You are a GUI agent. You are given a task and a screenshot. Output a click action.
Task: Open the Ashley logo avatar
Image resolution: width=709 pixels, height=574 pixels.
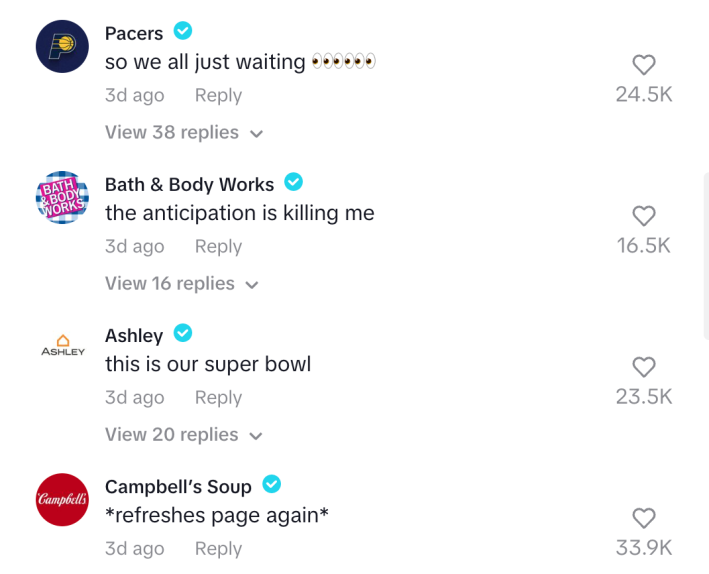62,347
